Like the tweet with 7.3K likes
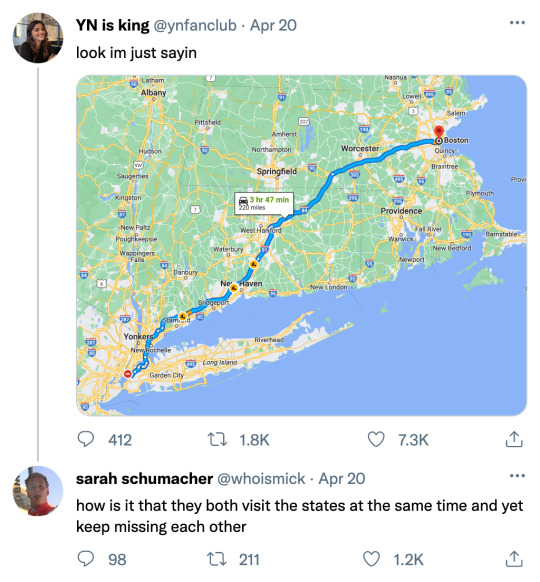This screenshot has height=582, width=540. (376, 439)
